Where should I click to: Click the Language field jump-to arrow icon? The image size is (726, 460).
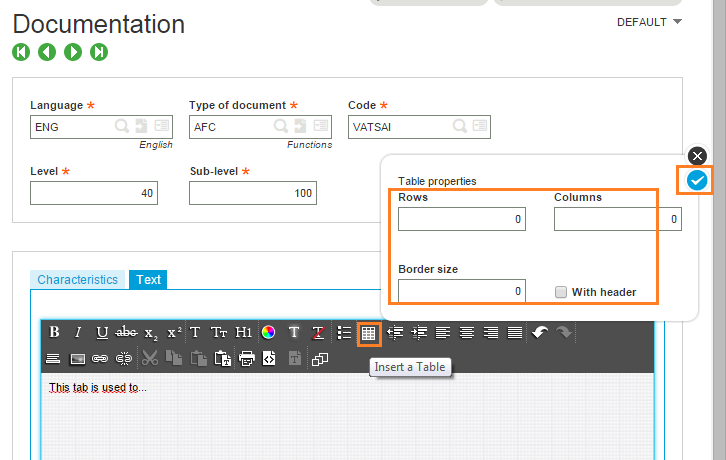(x=141, y=126)
